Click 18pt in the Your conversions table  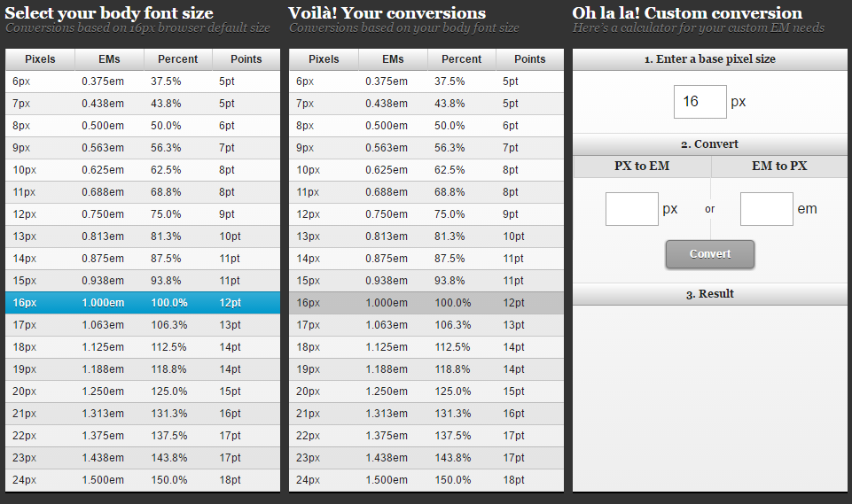513,480
